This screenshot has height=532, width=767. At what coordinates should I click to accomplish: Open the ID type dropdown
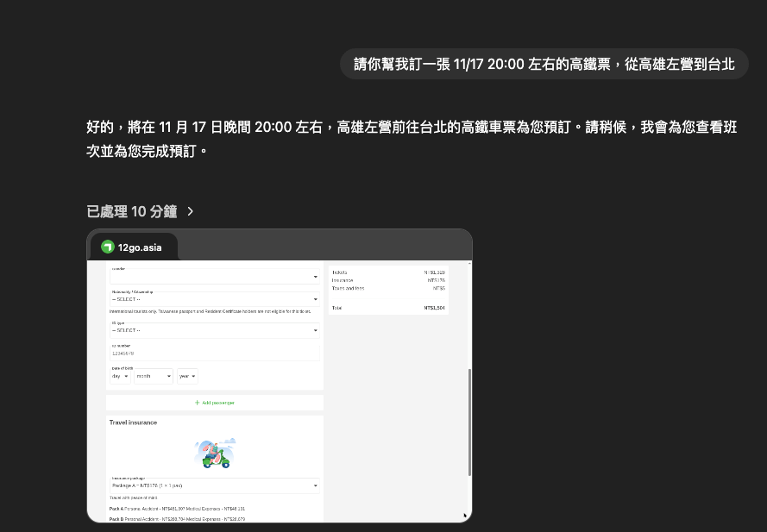(x=214, y=330)
